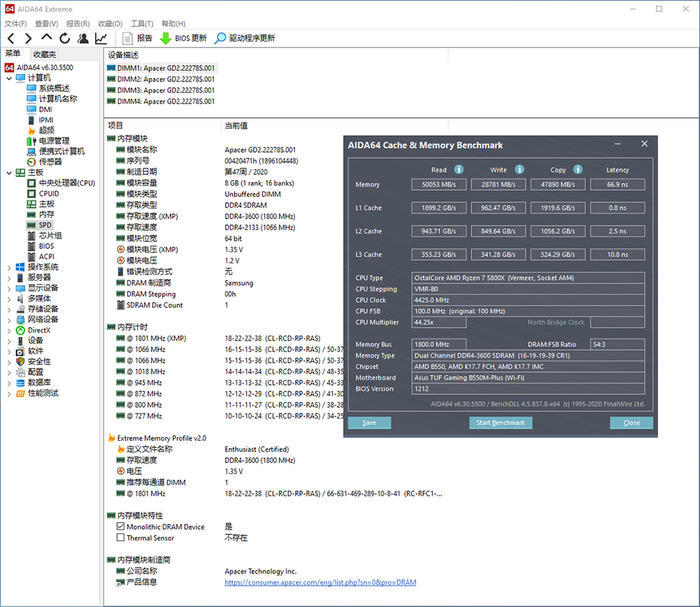Click Write column info icon
Viewport: 700px width, 607px height.
point(519,170)
